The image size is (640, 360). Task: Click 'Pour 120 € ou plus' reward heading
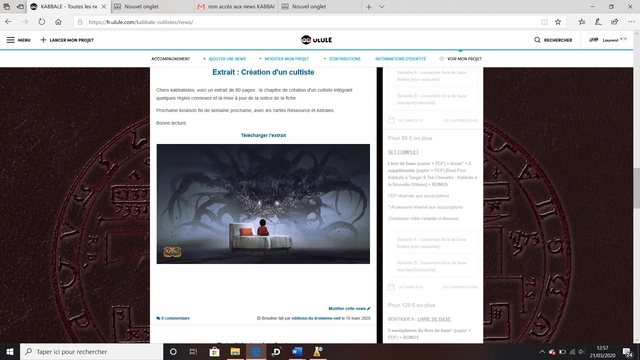coord(411,305)
